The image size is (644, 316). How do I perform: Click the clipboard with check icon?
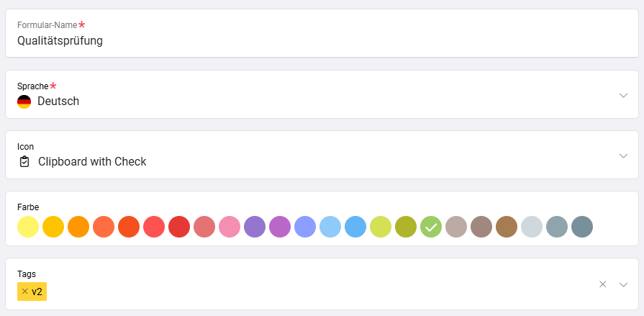coord(24,162)
